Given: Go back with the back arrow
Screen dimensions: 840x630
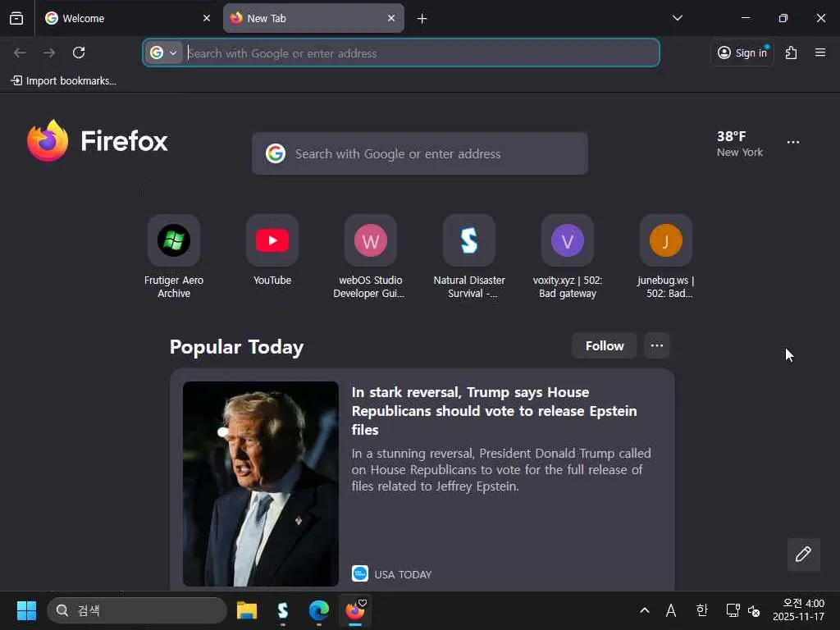Looking at the screenshot, I should coord(20,52).
